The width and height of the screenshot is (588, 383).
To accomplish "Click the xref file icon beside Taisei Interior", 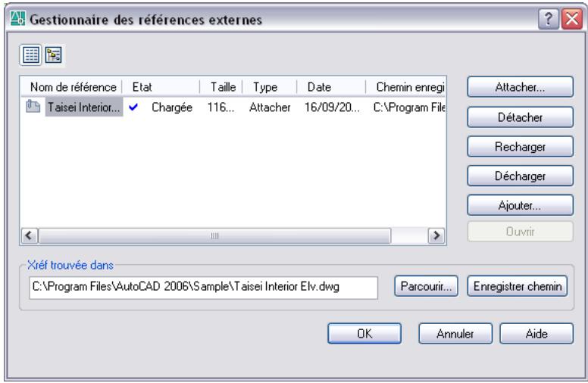I will pos(33,107).
